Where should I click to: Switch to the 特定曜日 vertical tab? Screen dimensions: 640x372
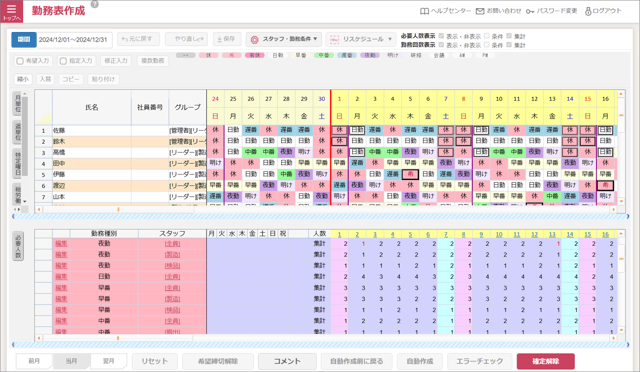point(18,163)
